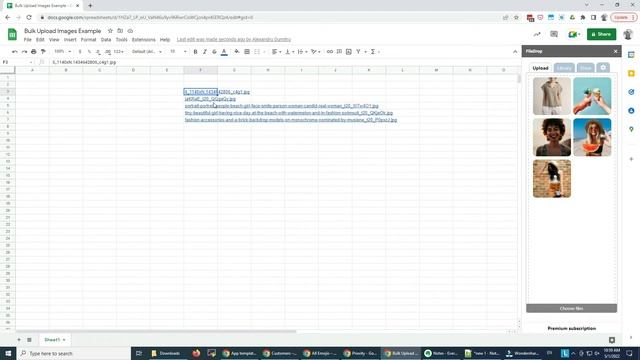Screen dimensions: 640x360
Task: Format as currency icon
Action: [80, 52]
